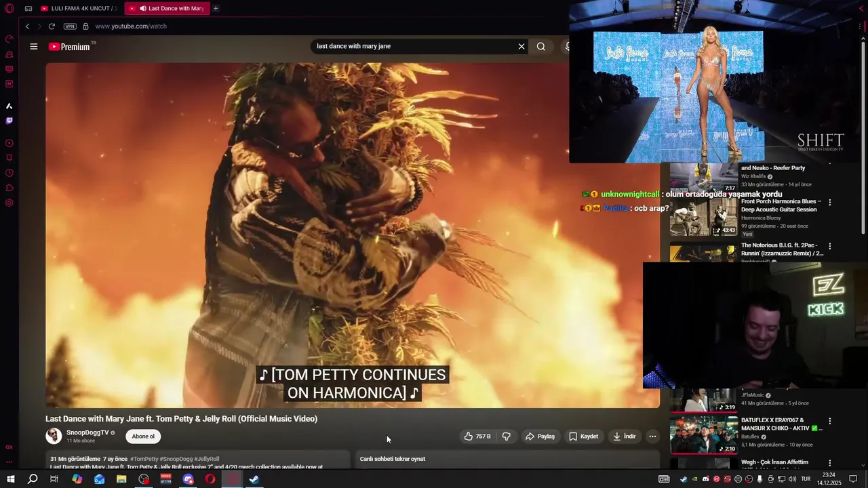868x488 pixels.
Task: Open options for Notorious B.I.G. video
Action: pyautogui.click(x=829, y=246)
